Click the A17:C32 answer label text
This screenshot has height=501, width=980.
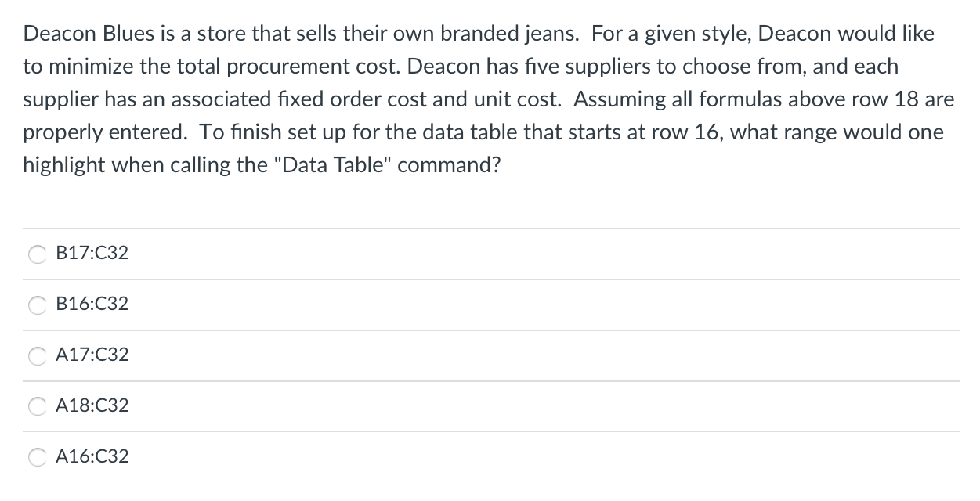pos(92,355)
